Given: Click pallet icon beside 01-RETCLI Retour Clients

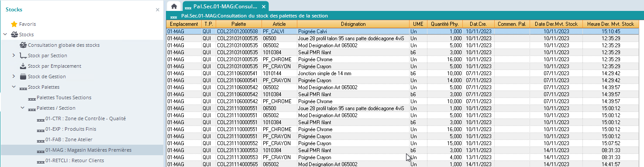Looking at the screenshot, I should (41, 161).
